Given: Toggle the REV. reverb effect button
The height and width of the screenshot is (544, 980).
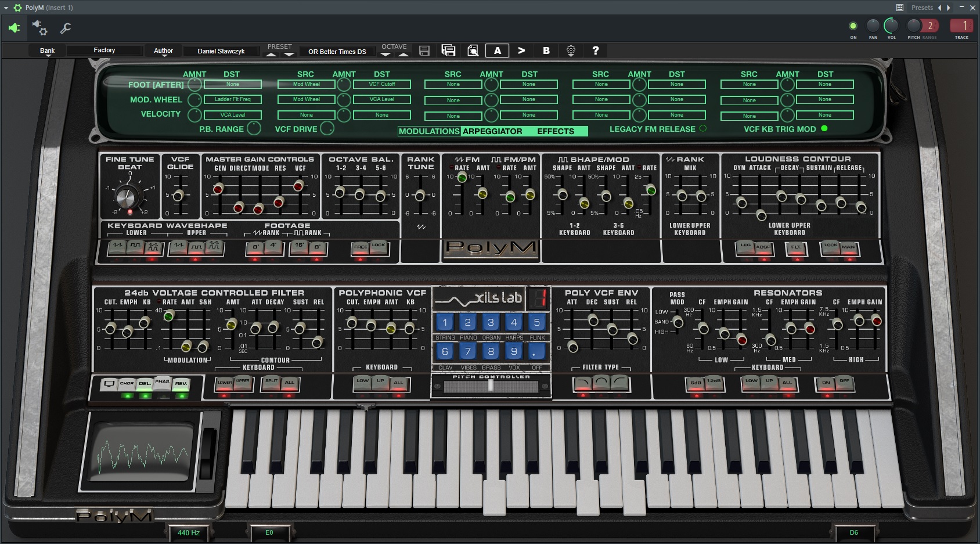Looking at the screenshot, I should tap(181, 384).
